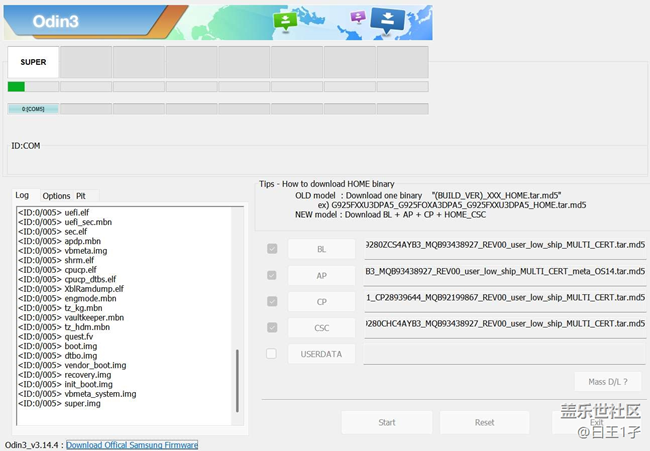Open the Mass D/L ? button
Screen dimensions: 650x451
[607, 381]
